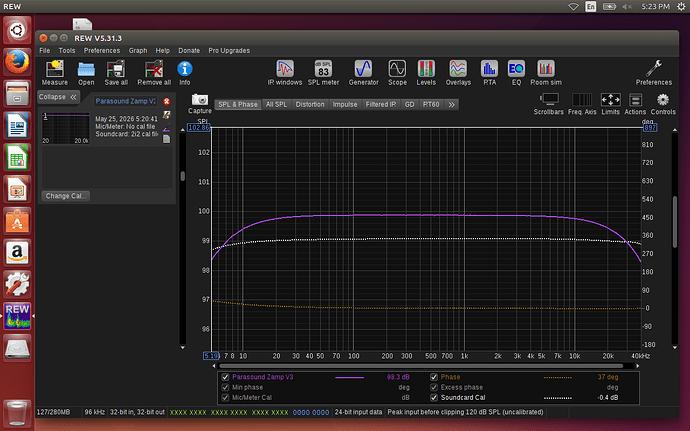Toggle Excess phase trace checkbox
The image size is (690, 431).
pyautogui.click(x=434, y=387)
